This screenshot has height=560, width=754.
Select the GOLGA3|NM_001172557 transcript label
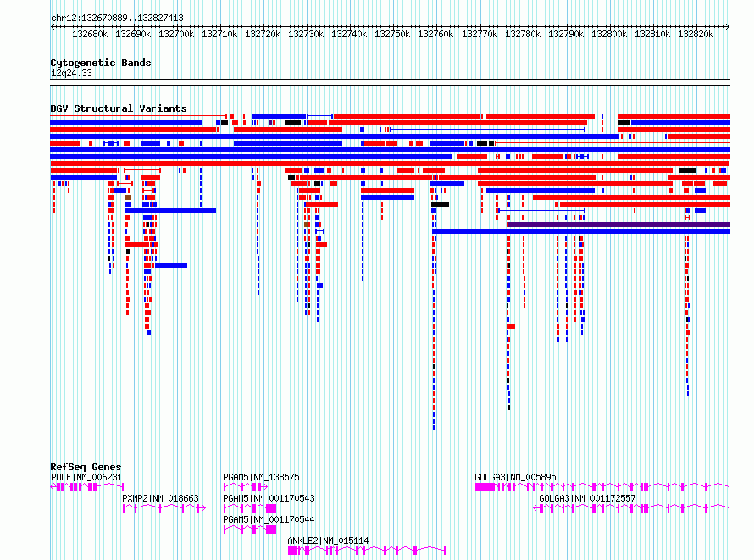(587, 498)
